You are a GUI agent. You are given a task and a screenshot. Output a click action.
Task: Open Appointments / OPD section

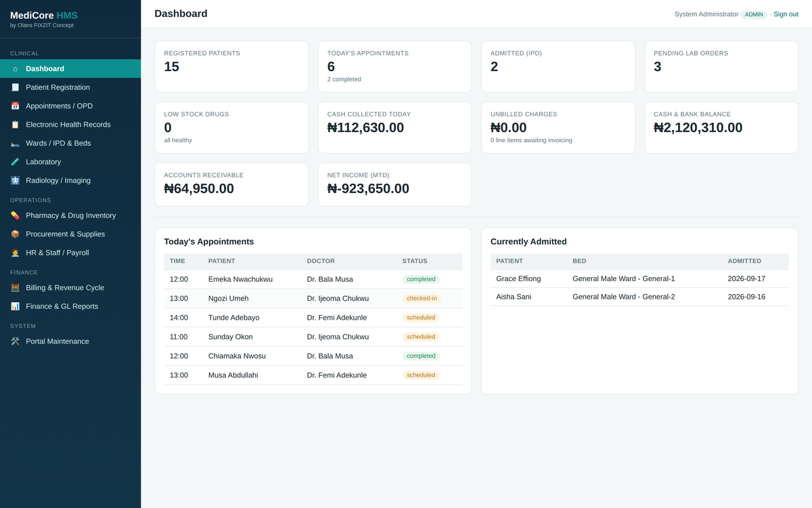(x=70, y=106)
